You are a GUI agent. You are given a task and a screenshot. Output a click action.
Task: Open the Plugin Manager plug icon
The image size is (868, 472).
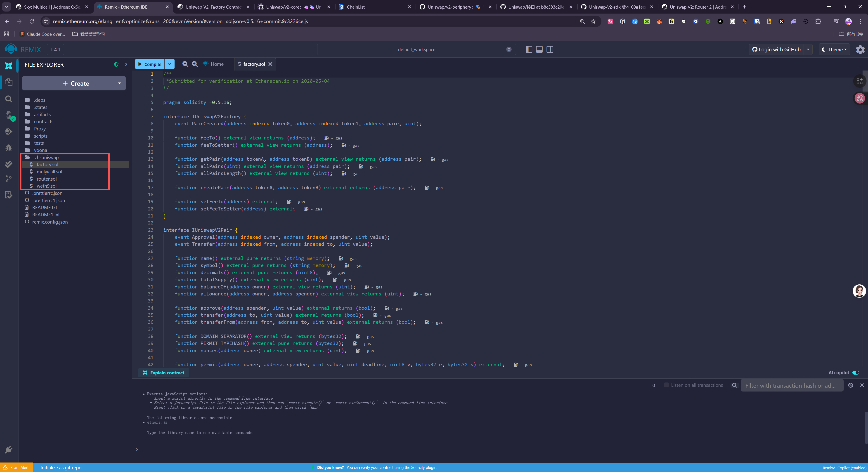9,449
